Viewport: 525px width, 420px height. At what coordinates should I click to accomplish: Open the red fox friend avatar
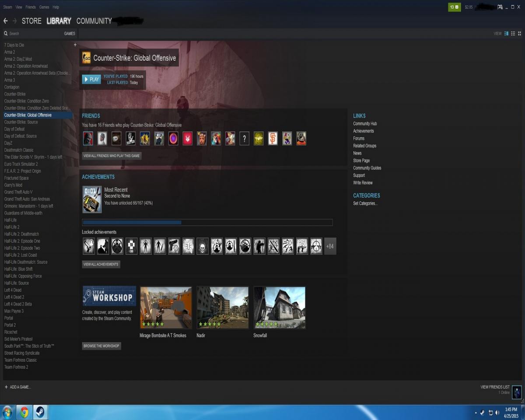188,138
